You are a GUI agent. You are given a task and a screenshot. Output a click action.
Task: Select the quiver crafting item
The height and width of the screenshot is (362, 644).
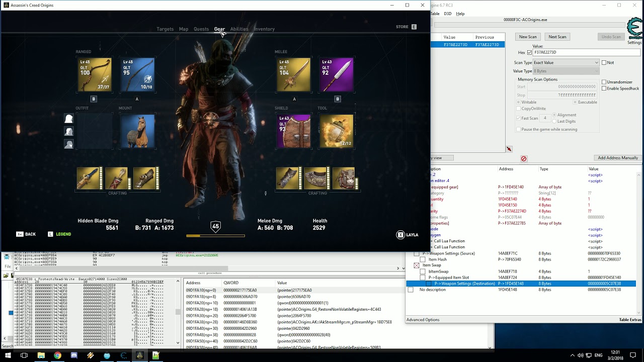[117, 178]
